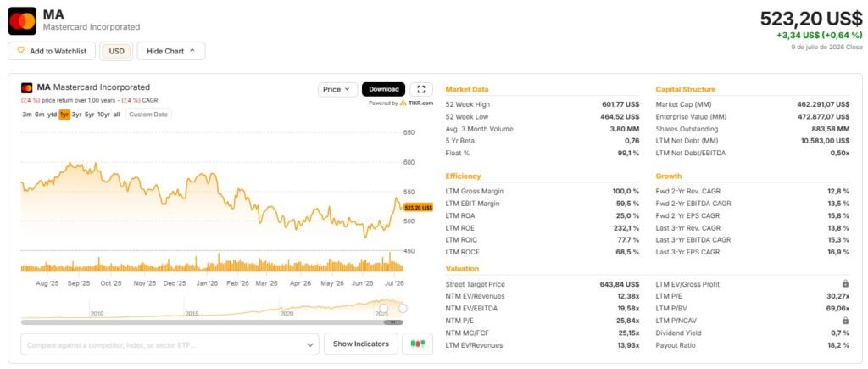Click the LTM Gross Margin value 100,0 %
This screenshot has height=369, width=868.
[x=626, y=191]
